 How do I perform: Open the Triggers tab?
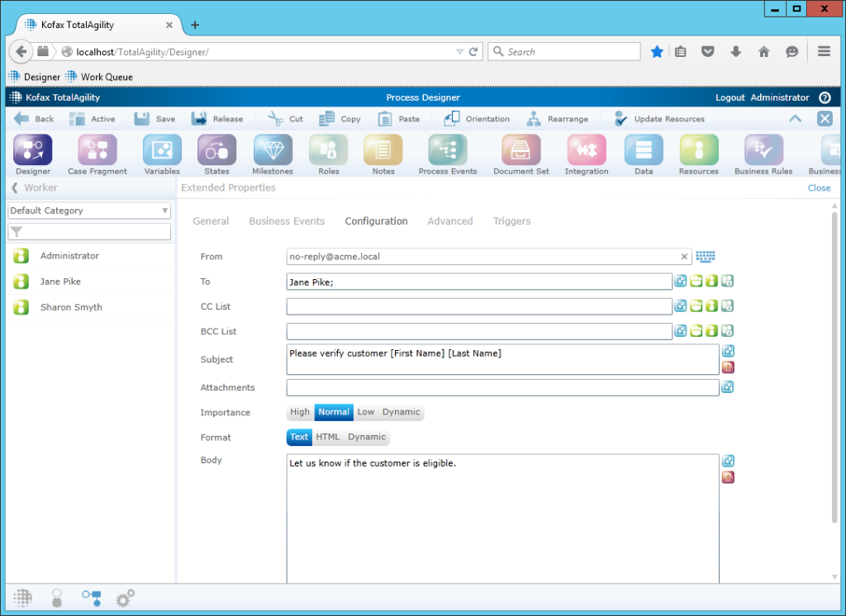pyautogui.click(x=511, y=220)
